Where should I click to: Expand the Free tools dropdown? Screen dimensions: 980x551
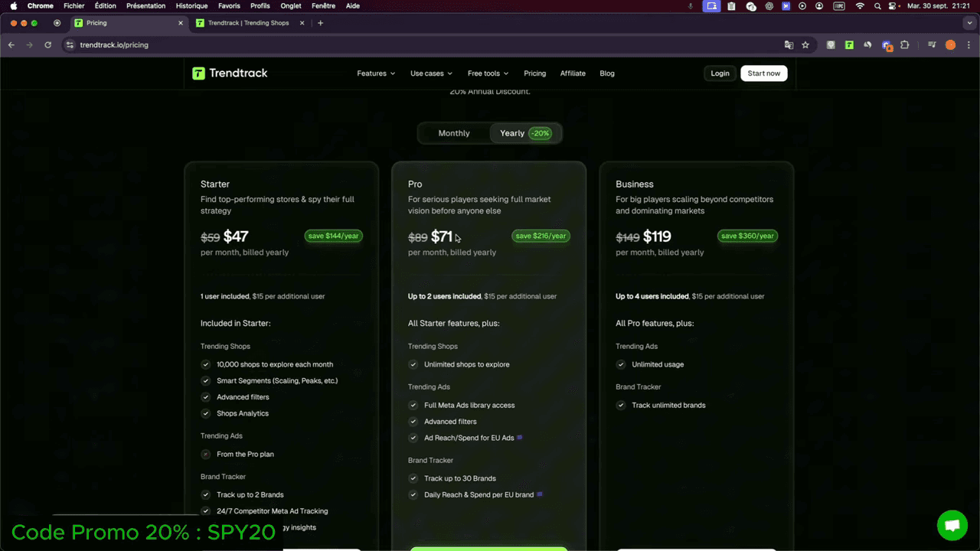[x=487, y=73]
